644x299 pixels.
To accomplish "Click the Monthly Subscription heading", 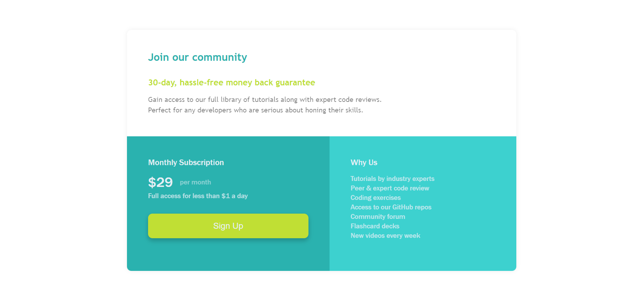I will (x=186, y=163).
